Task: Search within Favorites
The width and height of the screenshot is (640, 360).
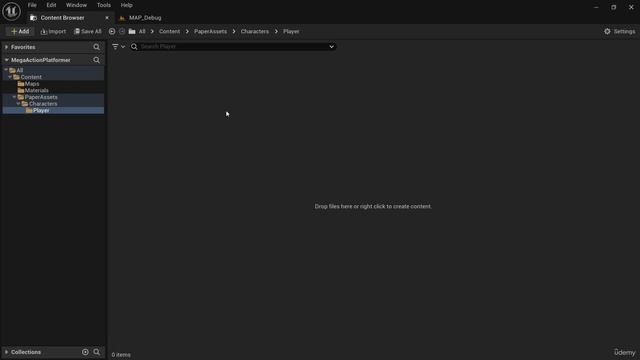Action: click(96, 47)
